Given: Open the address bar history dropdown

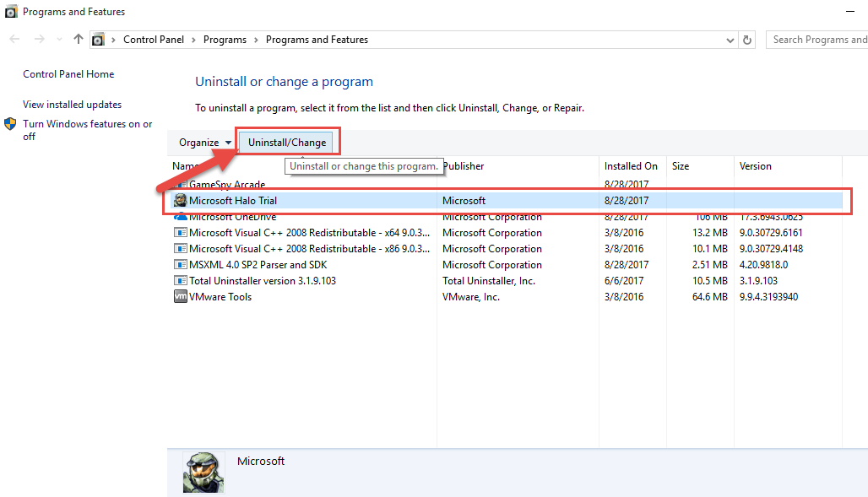Looking at the screenshot, I should click(730, 39).
